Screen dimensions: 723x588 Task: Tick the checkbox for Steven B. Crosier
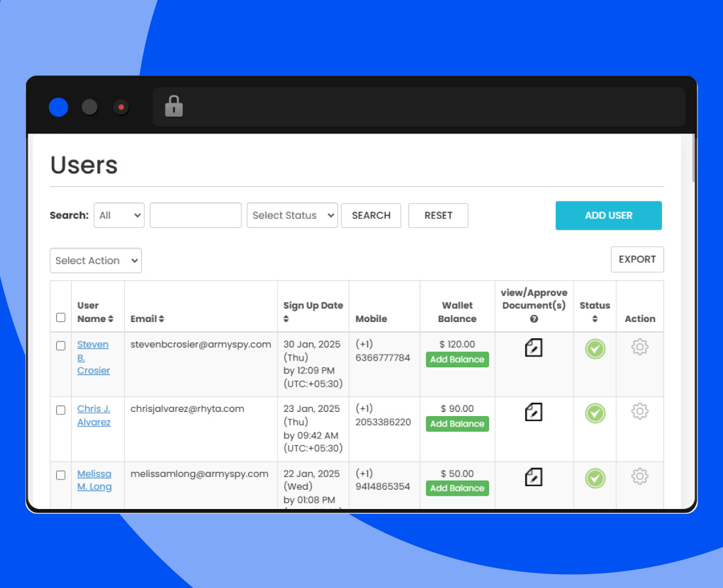click(60, 346)
